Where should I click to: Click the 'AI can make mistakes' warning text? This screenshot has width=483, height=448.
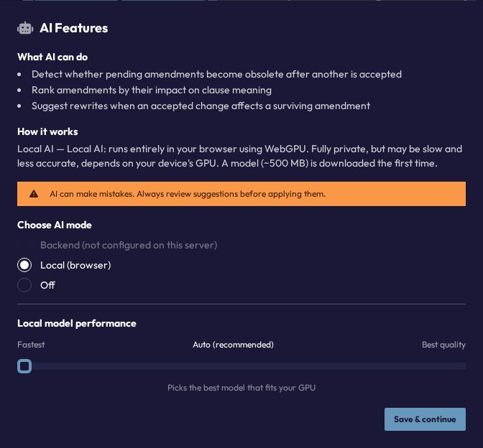click(x=188, y=194)
